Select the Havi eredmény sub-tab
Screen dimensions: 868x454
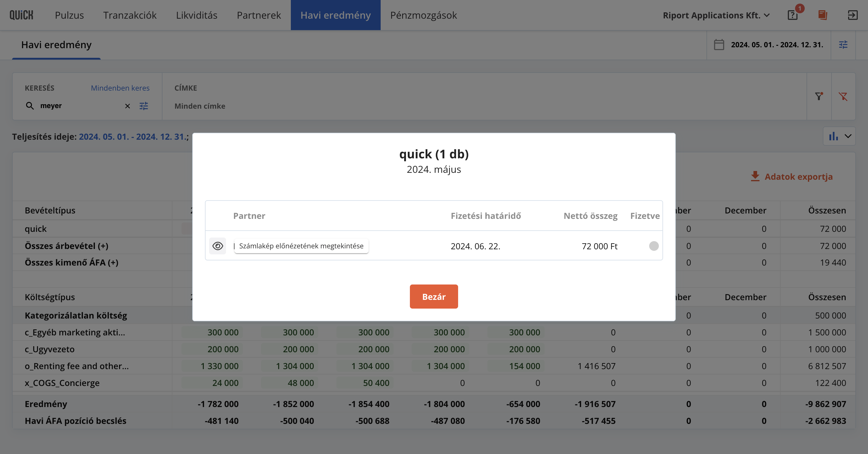(56, 45)
